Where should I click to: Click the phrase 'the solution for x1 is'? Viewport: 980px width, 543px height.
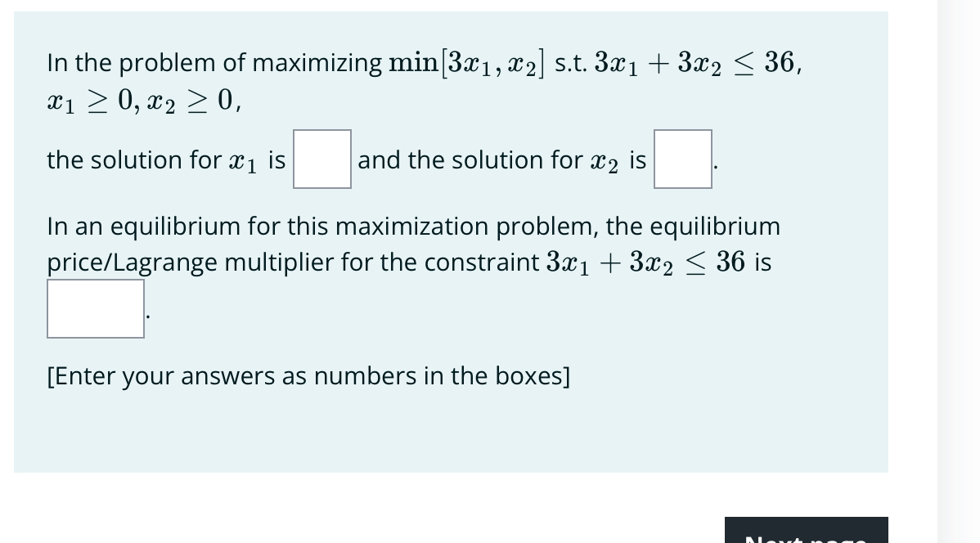tap(164, 159)
